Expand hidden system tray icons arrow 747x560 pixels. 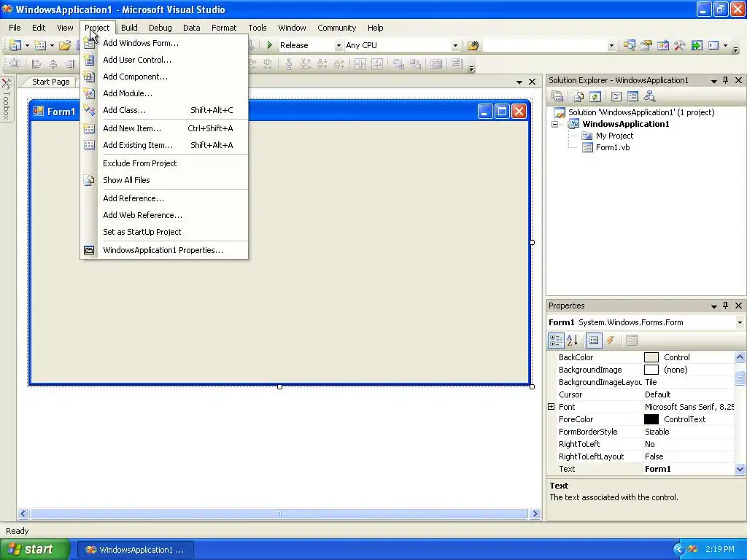click(678, 549)
